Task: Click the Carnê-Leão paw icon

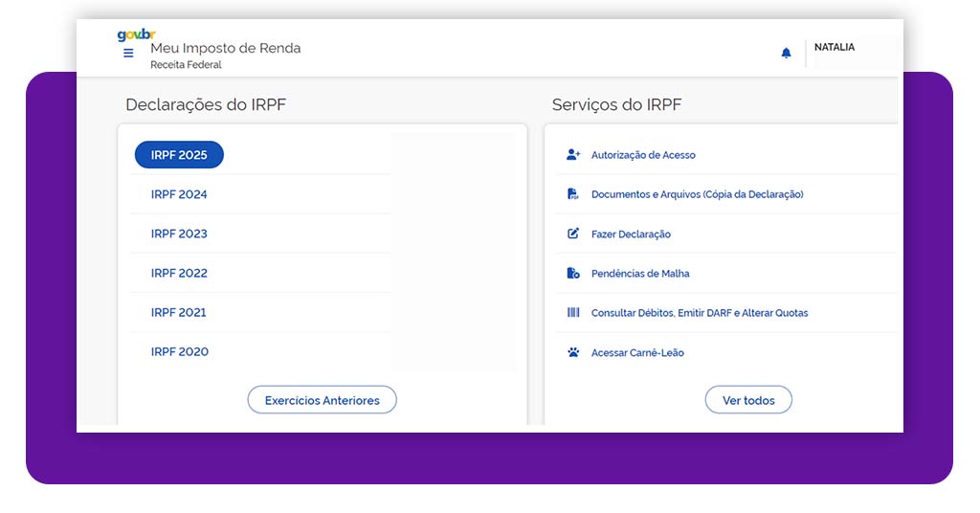Action: point(573,352)
